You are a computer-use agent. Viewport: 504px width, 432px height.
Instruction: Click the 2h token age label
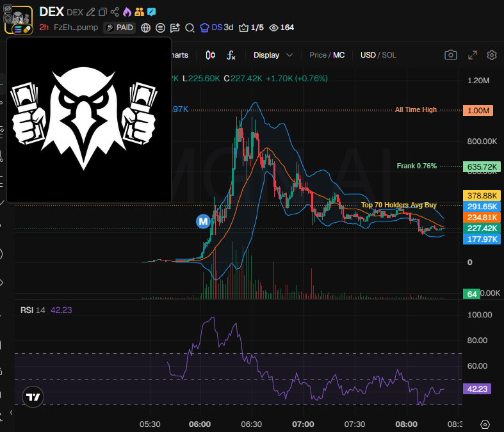[44, 28]
